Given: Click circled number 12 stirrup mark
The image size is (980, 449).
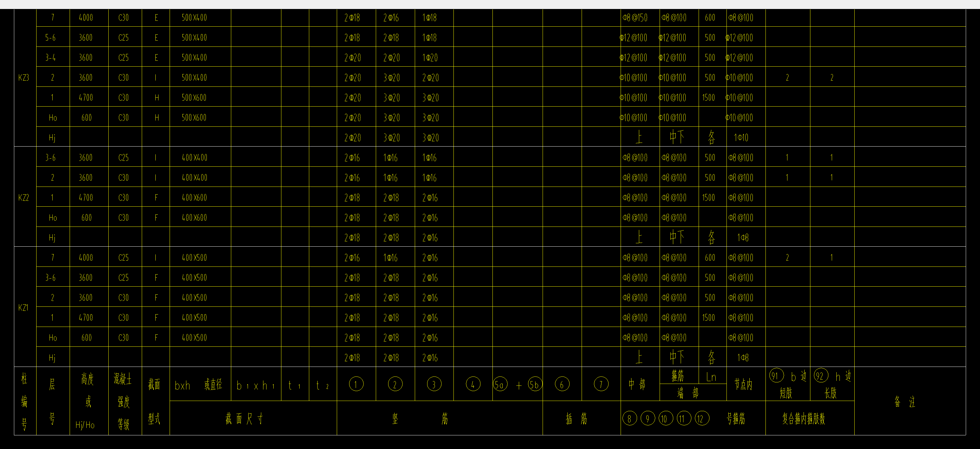Looking at the screenshot, I should (702, 419).
